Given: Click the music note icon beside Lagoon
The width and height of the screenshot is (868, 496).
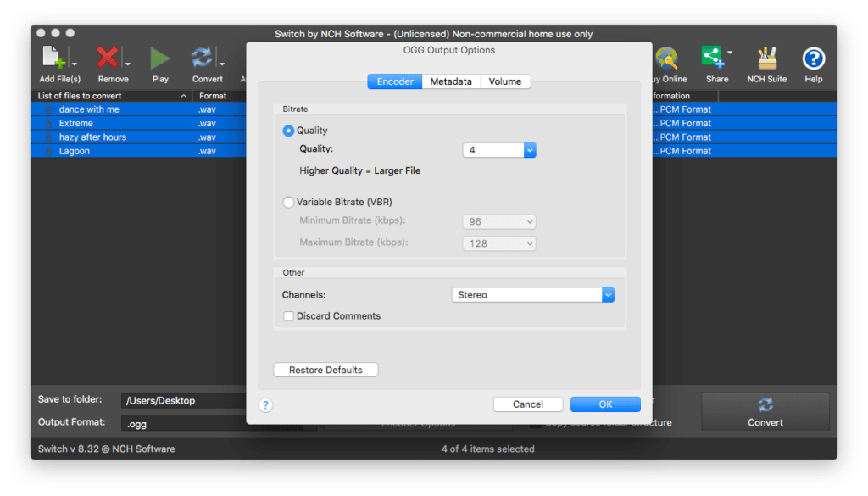Looking at the screenshot, I should click(x=48, y=151).
